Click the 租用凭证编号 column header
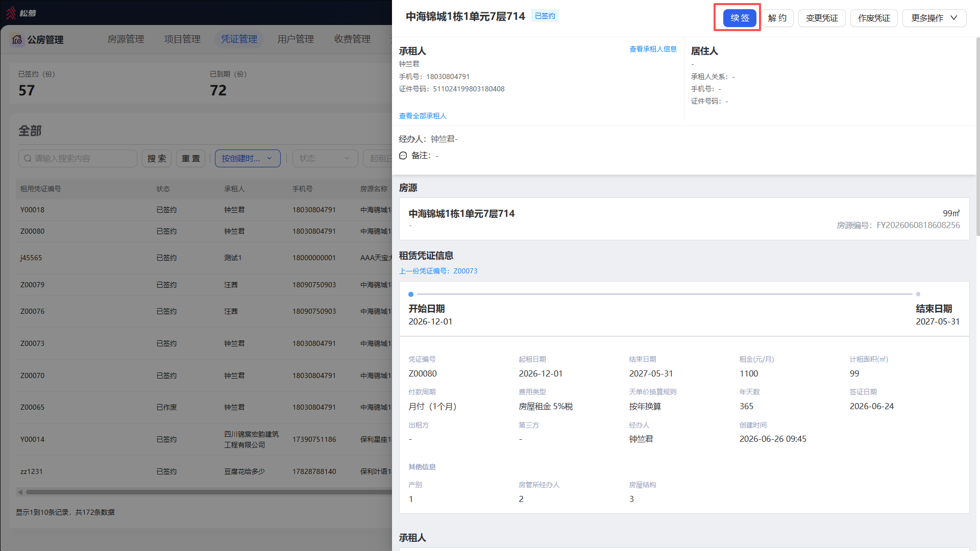 (x=40, y=189)
